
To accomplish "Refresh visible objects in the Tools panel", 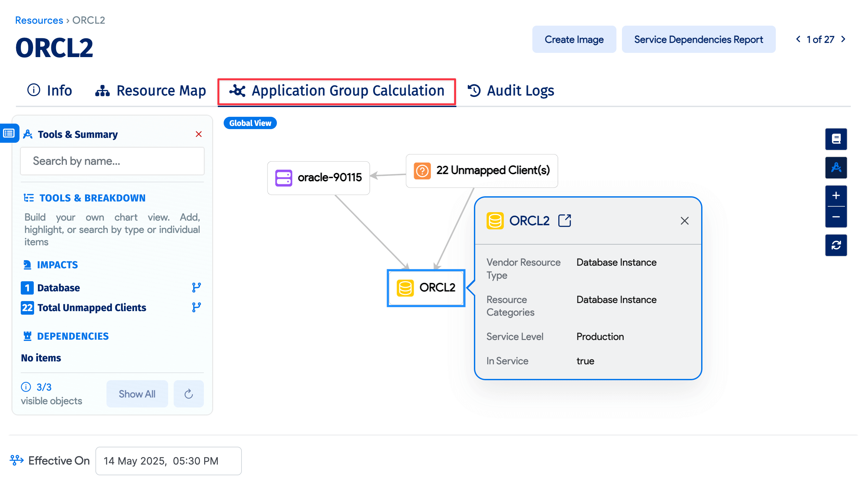I will click(188, 394).
